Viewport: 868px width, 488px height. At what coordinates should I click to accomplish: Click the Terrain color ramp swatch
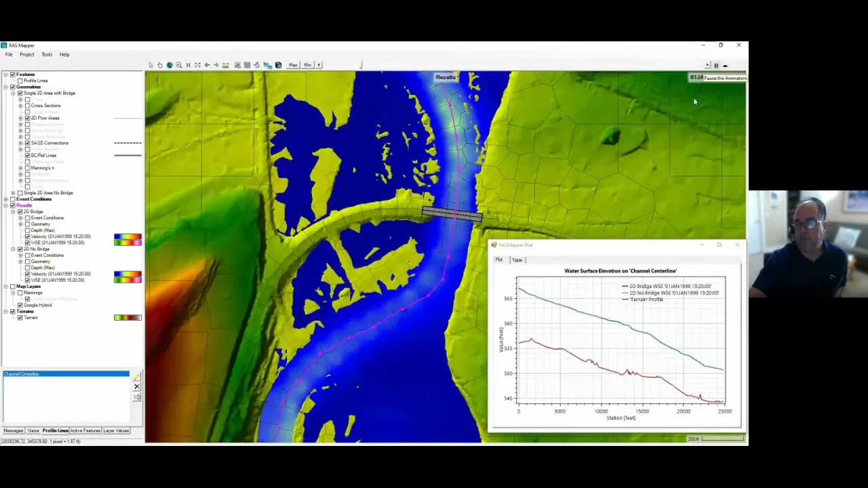tap(127, 317)
